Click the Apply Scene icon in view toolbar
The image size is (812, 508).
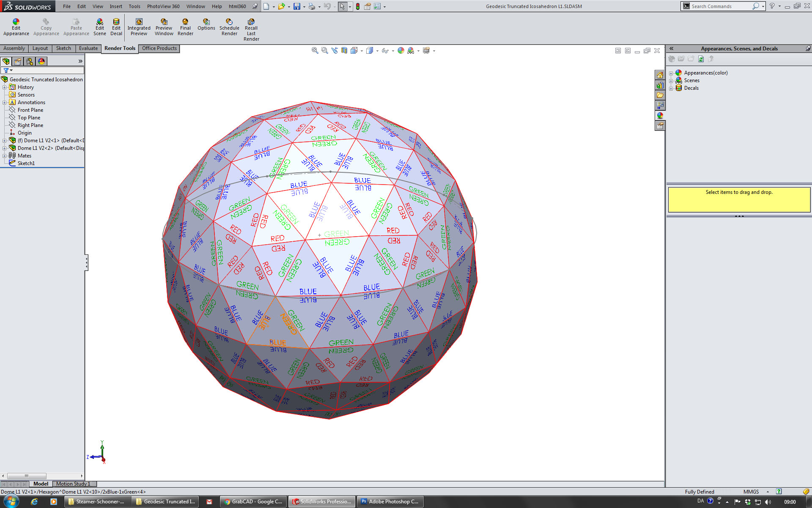410,50
